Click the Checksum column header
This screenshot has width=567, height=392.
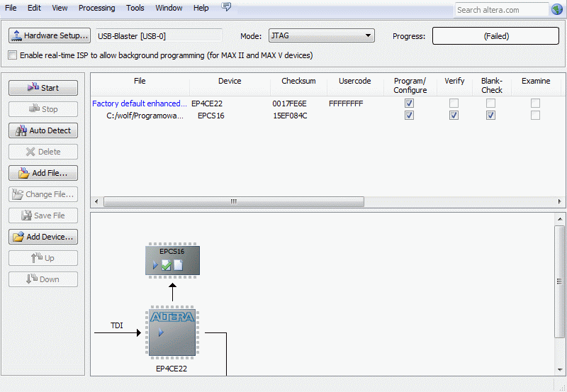pyautogui.click(x=298, y=81)
